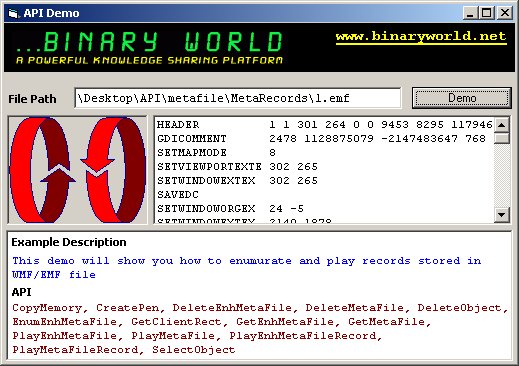Image resolution: width=519 pixels, height=366 pixels.
Task: Open the www.binaryworld.net link
Action: (x=421, y=36)
